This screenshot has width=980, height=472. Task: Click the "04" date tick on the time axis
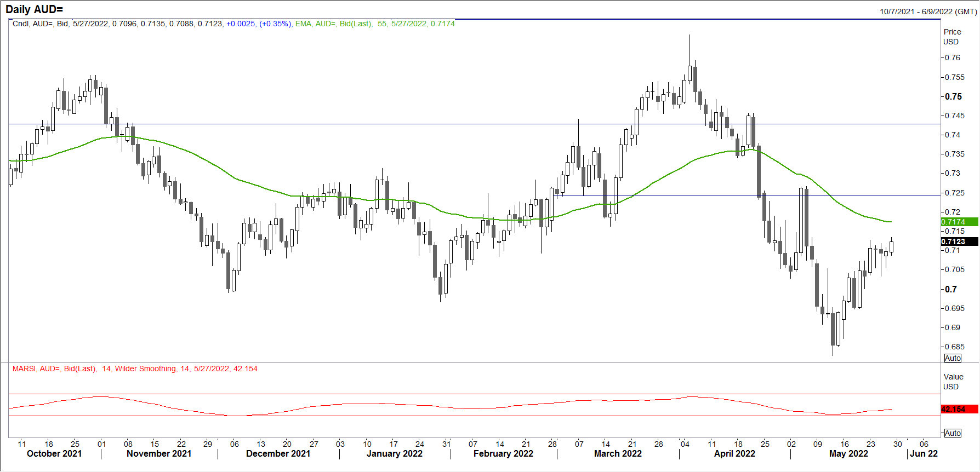coord(685,444)
